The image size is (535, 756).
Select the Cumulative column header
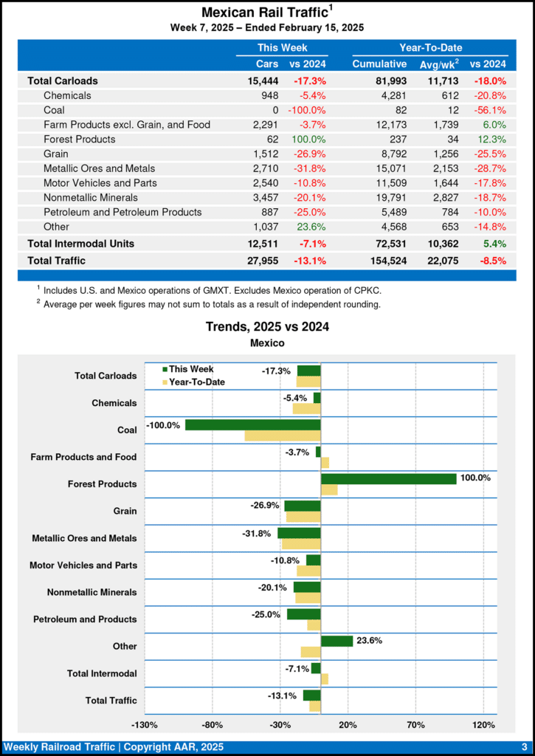pyautogui.click(x=379, y=64)
